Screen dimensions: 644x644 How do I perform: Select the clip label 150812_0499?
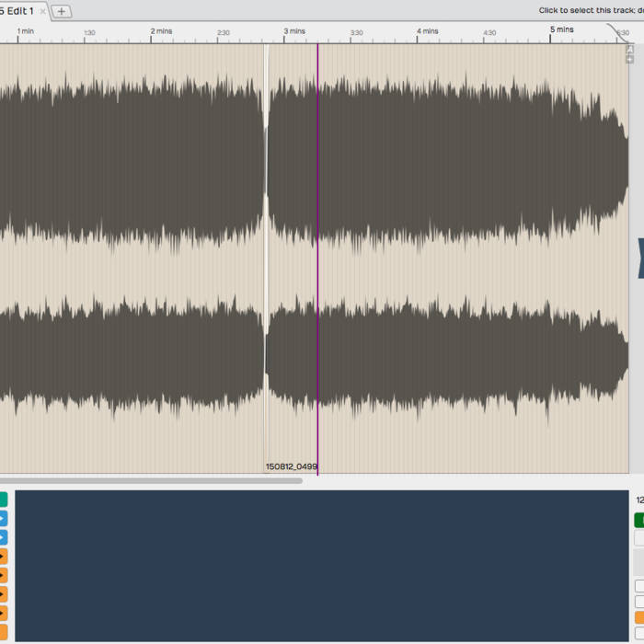291,466
